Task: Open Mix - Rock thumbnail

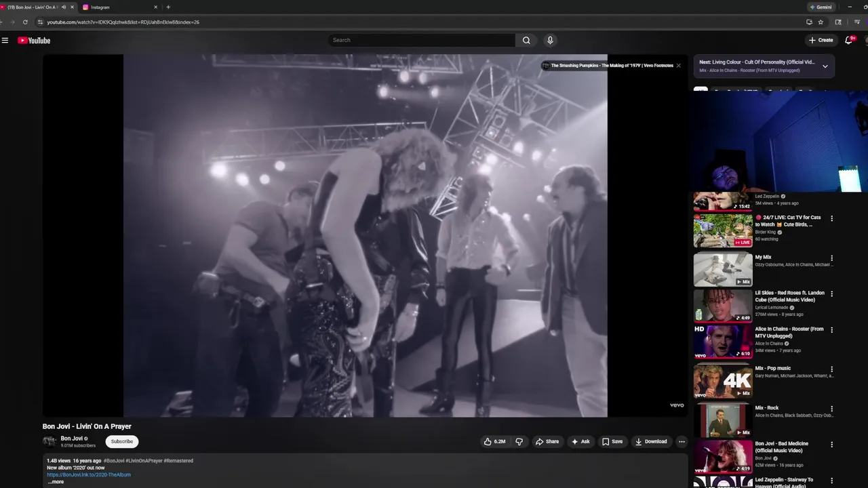Action: pos(723,420)
